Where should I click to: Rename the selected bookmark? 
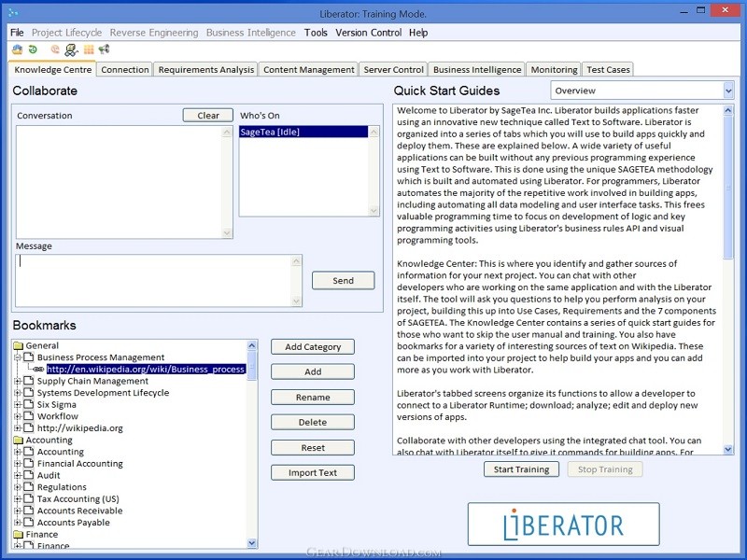point(313,398)
